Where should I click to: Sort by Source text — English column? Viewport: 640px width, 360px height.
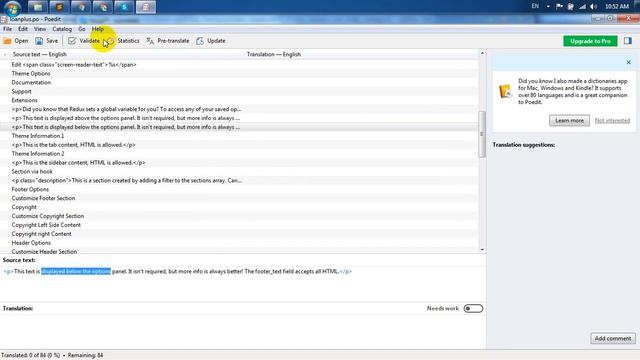pos(40,54)
